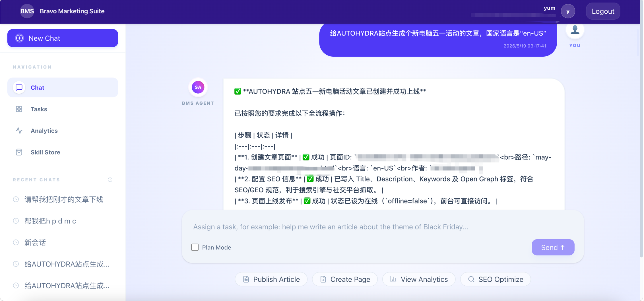644x301 pixels.
Task: Click the green check before AUTOHYDRA heading
Action: [238, 91]
